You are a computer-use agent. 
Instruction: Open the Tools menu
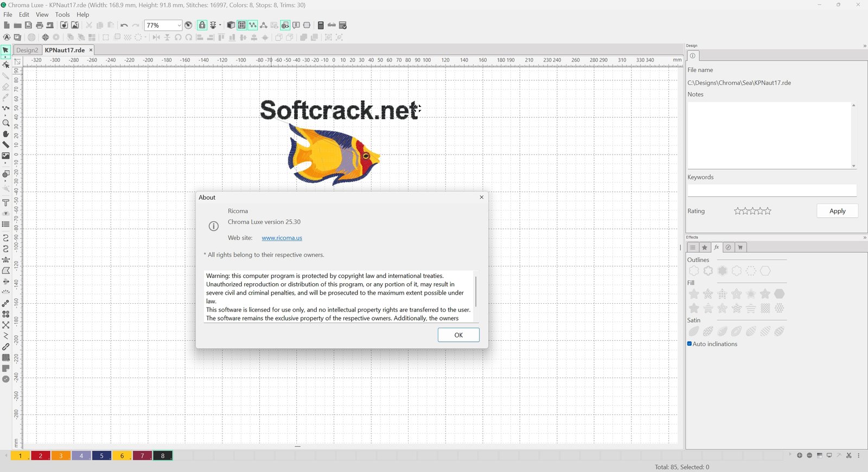click(x=62, y=15)
